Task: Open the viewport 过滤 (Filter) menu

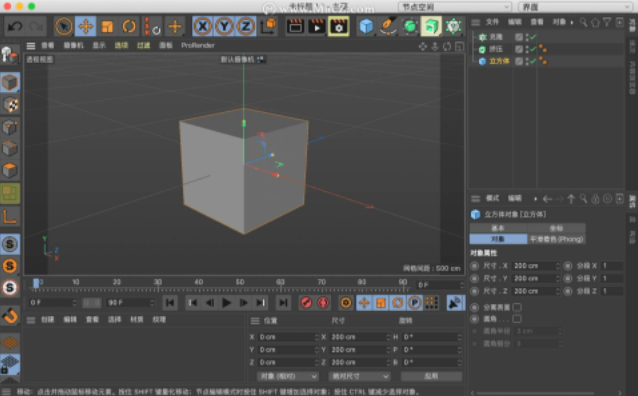Action: (x=143, y=46)
